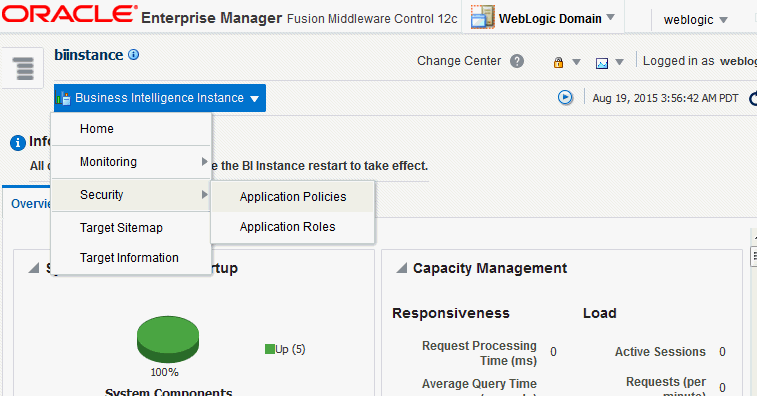Click the green Up (5) legend swatch
The image size is (757, 396).
click(269, 349)
